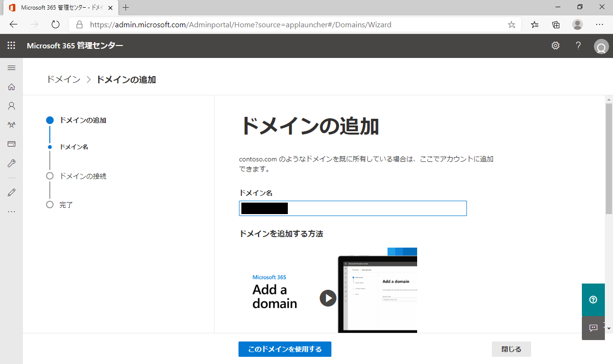Select the ドメインの接続 wizard step
Image resolution: width=613 pixels, height=364 pixels.
[83, 176]
